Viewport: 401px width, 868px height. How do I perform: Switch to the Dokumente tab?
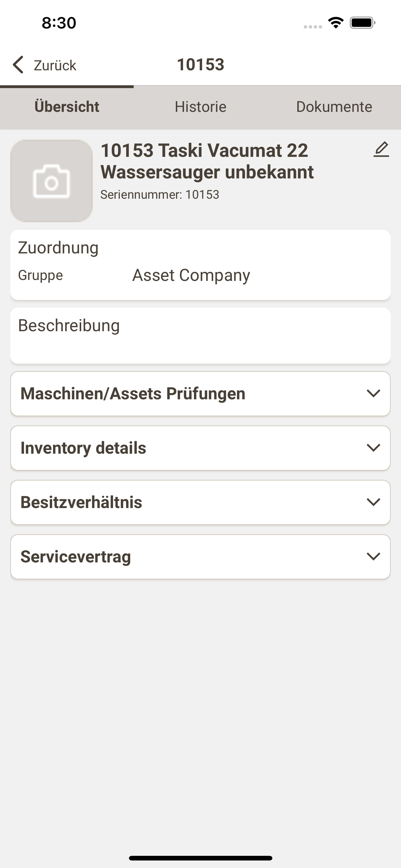pos(334,107)
